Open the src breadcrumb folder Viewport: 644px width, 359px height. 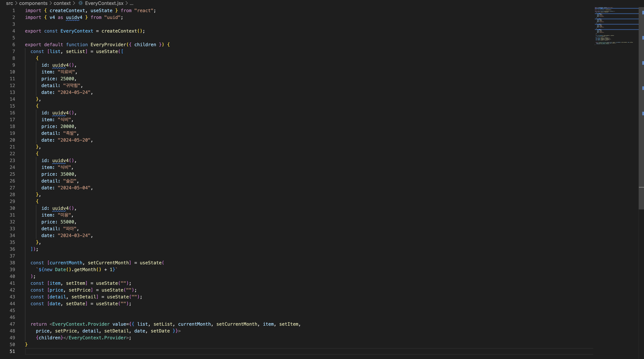[x=9, y=3]
